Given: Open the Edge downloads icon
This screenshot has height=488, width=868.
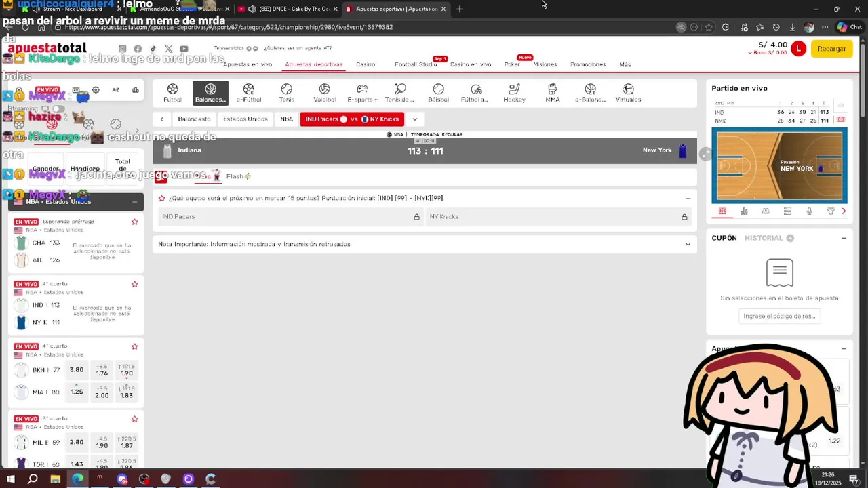Looking at the screenshot, I should click(x=792, y=27).
